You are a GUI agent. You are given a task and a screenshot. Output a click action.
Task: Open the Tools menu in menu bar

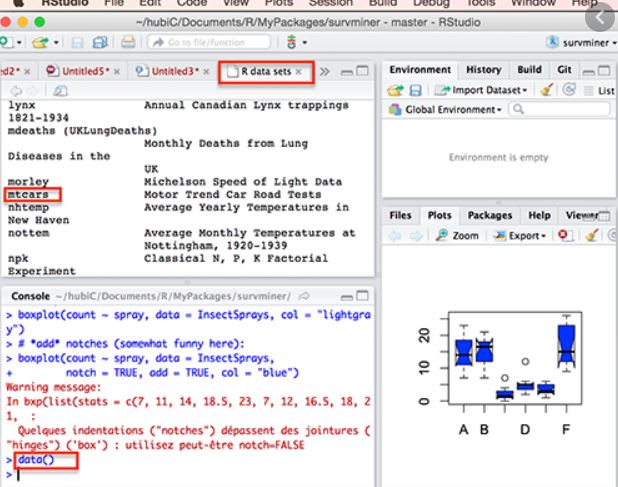(480, 3)
